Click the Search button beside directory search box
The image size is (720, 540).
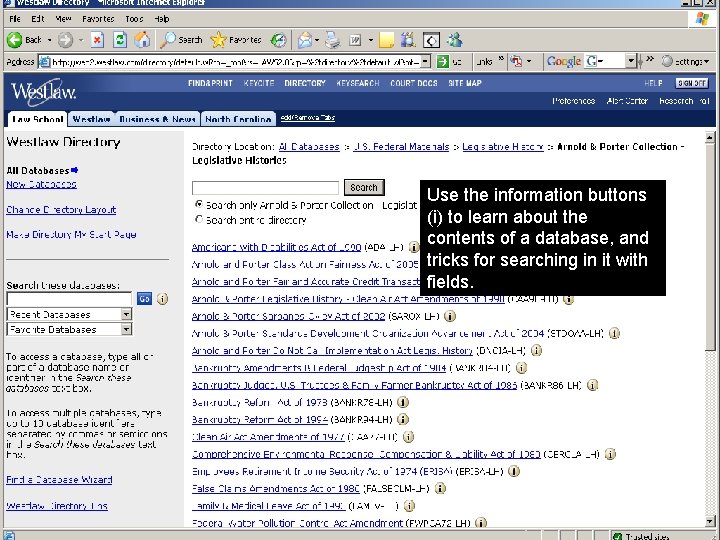point(364,187)
